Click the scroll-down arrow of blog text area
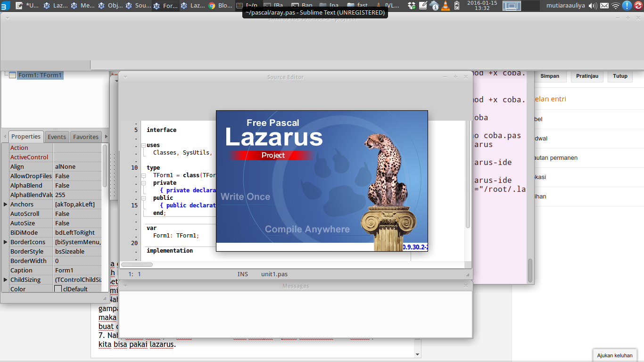 (417, 354)
